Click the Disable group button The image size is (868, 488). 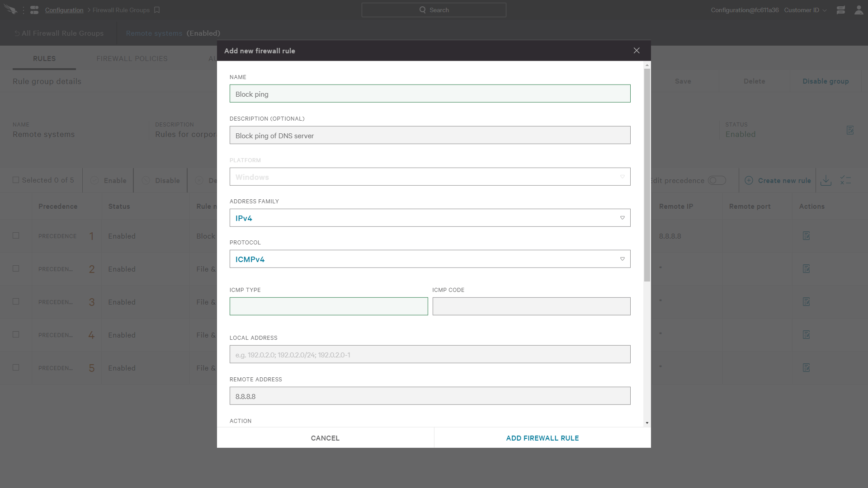click(826, 81)
